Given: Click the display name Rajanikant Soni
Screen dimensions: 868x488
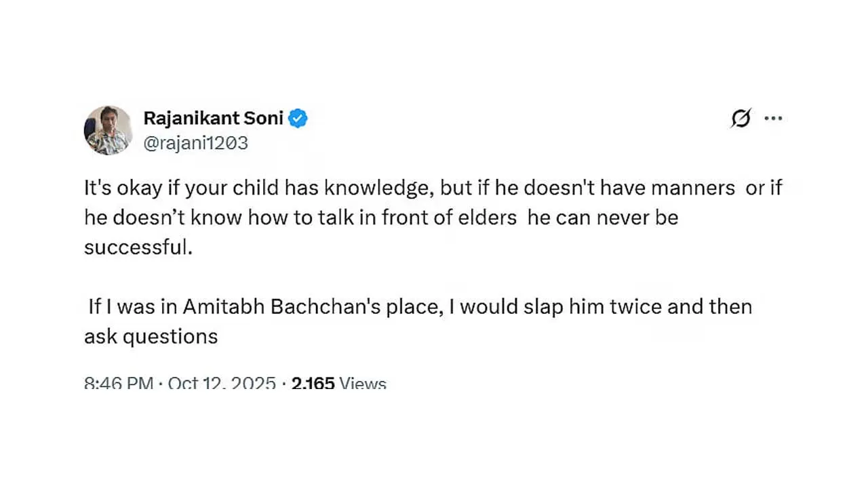Looking at the screenshot, I should click(x=213, y=119).
